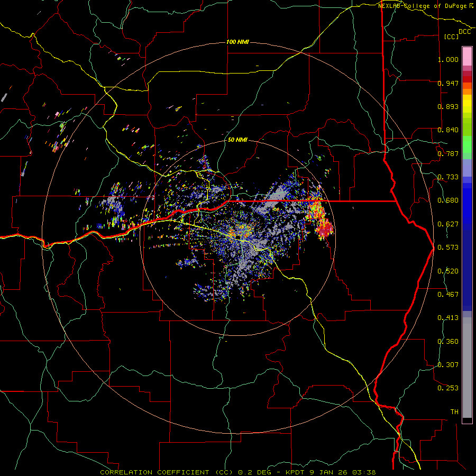Select the 0.627 scale value
Screen dimensions: 476x476
click(x=448, y=224)
